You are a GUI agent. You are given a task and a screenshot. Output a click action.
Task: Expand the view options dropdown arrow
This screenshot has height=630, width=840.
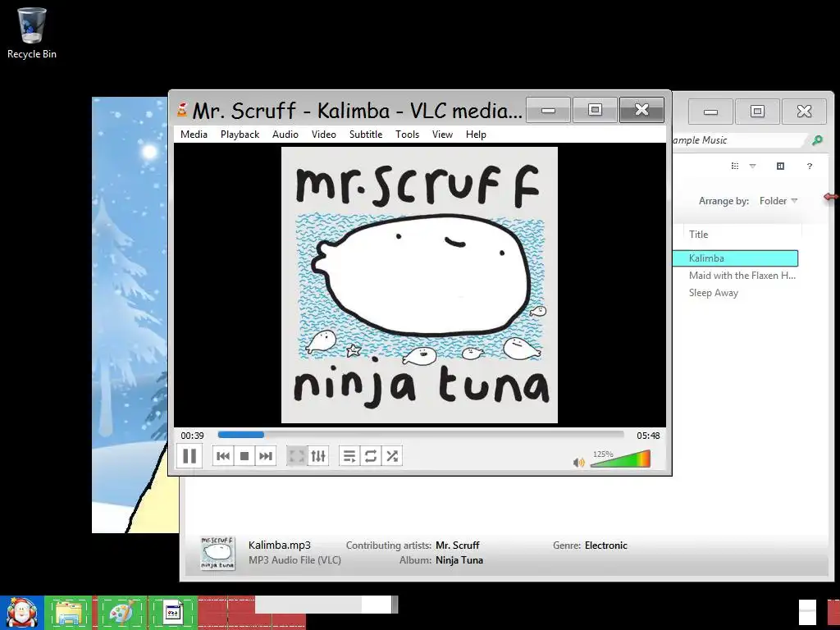coord(753,166)
